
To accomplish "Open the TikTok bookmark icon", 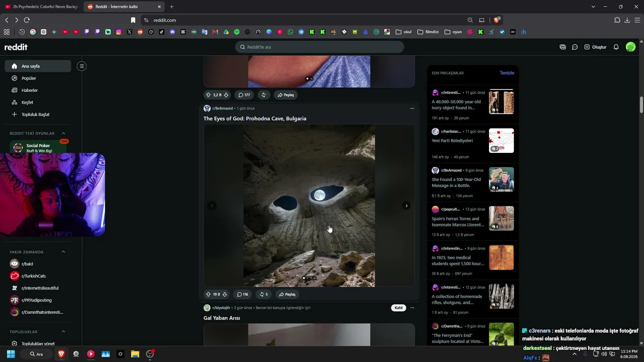I will tap(162, 32).
